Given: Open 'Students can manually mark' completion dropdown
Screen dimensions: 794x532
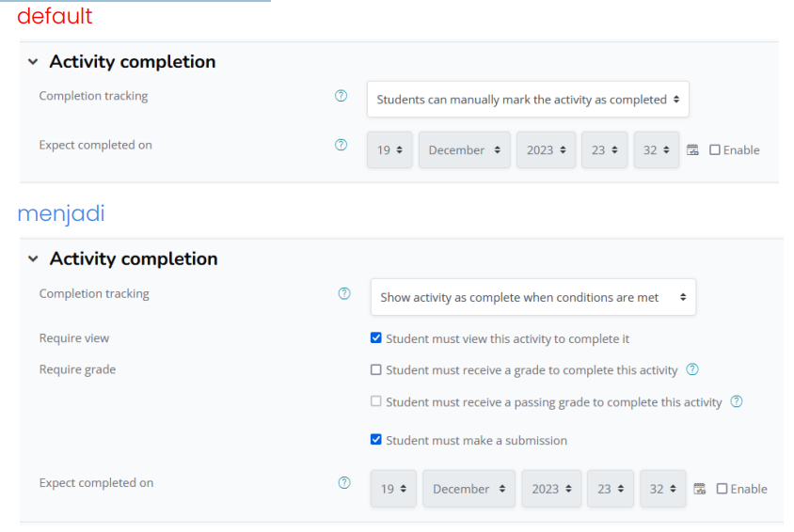Looking at the screenshot, I should 528,99.
